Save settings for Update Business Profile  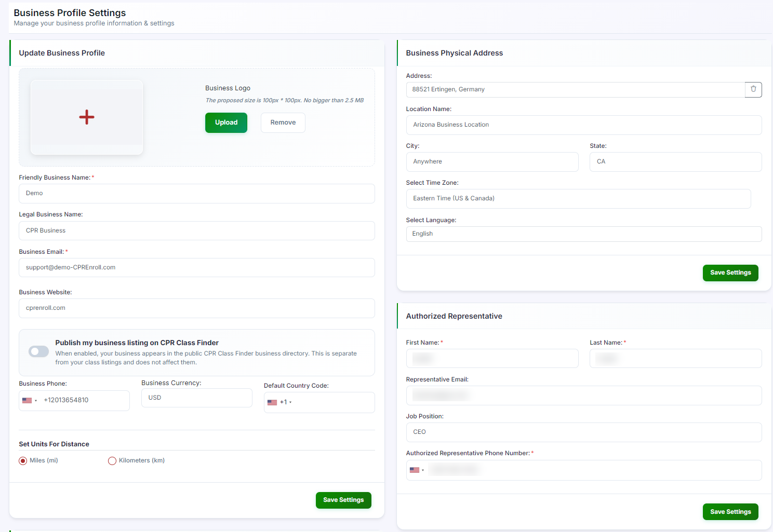(x=343, y=500)
